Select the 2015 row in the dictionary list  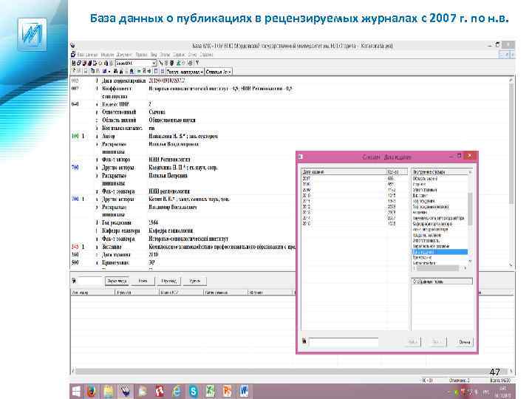click(x=354, y=224)
